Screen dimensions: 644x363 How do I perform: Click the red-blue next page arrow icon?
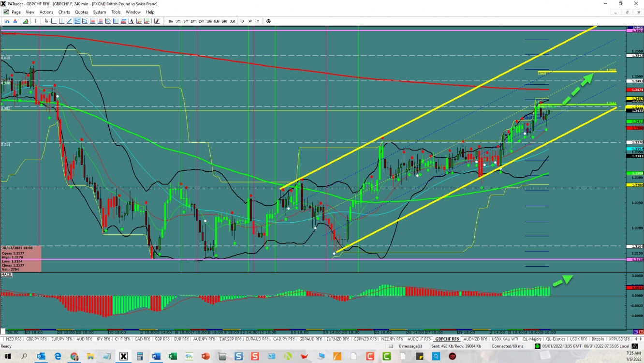(x=15, y=21)
